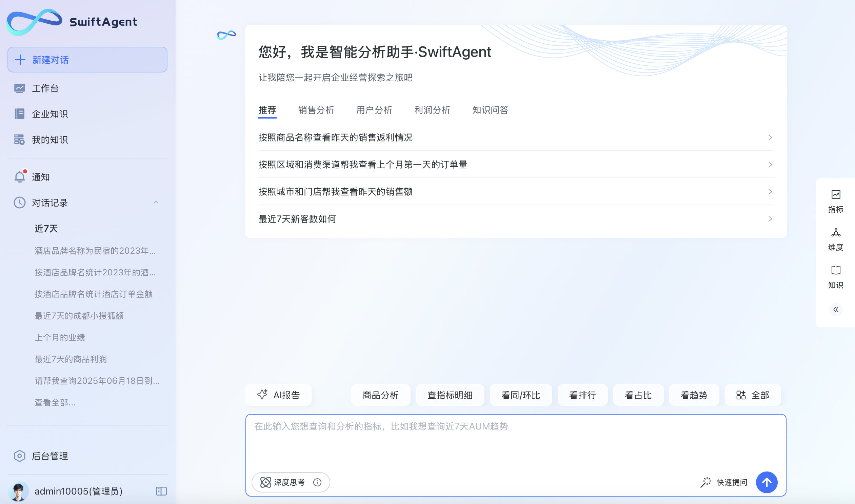Click arrow beside 第一天的订单量 suggestion

pyautogui.click(x=770, y=165)
